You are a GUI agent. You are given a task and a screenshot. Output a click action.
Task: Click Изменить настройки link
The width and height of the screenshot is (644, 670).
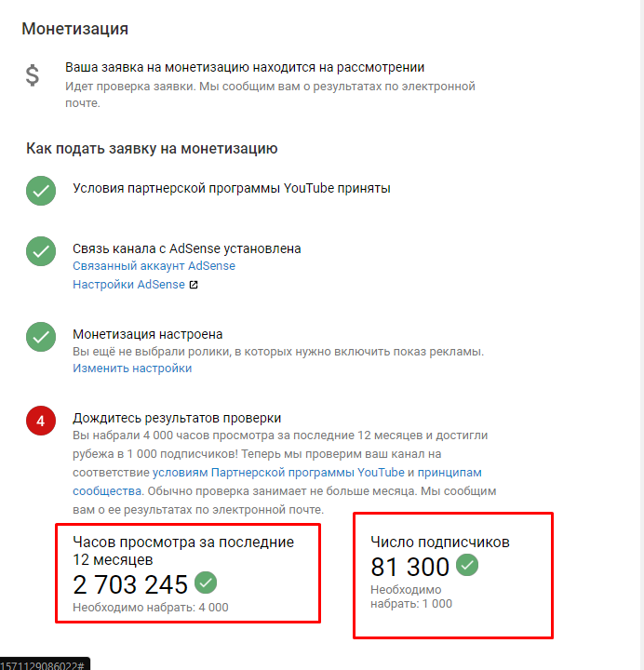click(x=132, y=368)
